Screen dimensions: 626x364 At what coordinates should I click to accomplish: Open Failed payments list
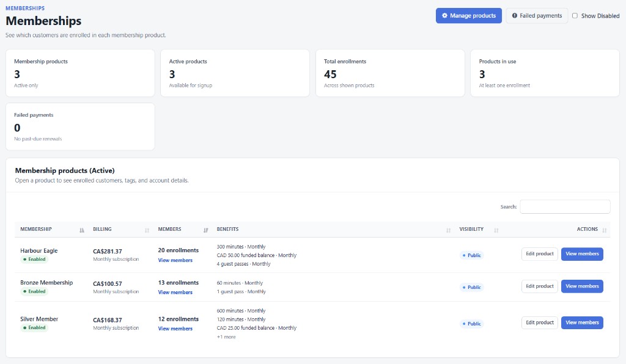537,15
